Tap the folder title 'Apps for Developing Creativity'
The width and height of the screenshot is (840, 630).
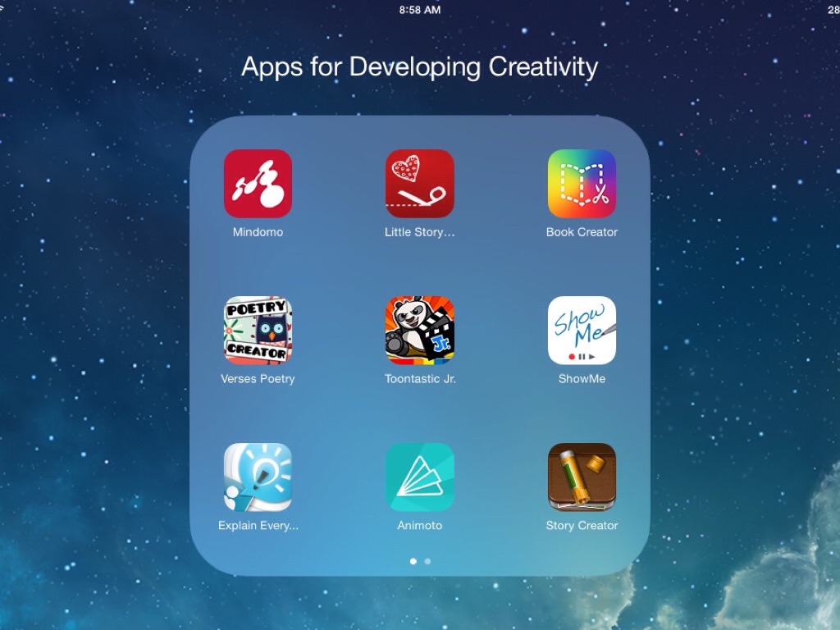click(419, 66)
